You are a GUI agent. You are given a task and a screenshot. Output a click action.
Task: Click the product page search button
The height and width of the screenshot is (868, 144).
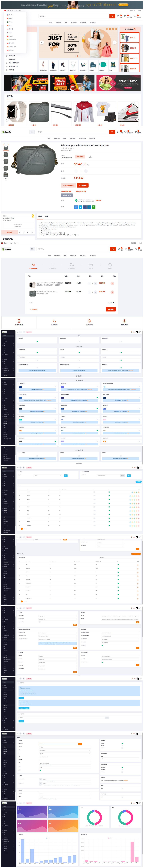tap(112, 132)
